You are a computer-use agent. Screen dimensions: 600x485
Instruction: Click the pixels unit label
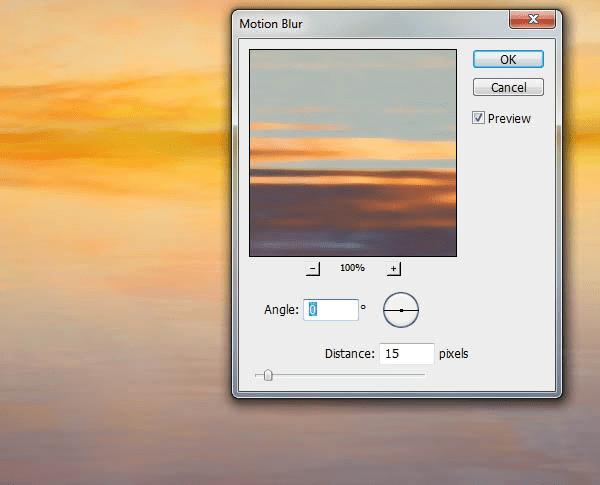453,354
